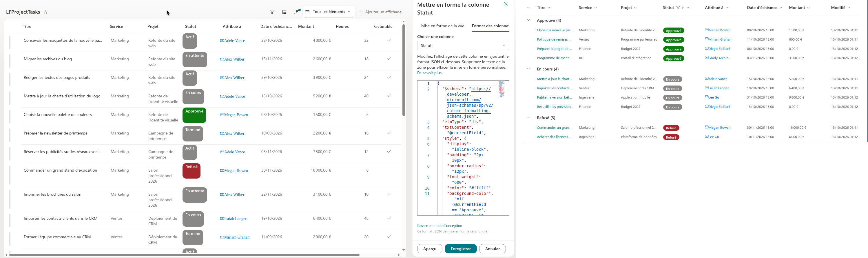Click Date d'échéance column header in left list
Screen dimensions: 868x258
click(x=276, y=26)
